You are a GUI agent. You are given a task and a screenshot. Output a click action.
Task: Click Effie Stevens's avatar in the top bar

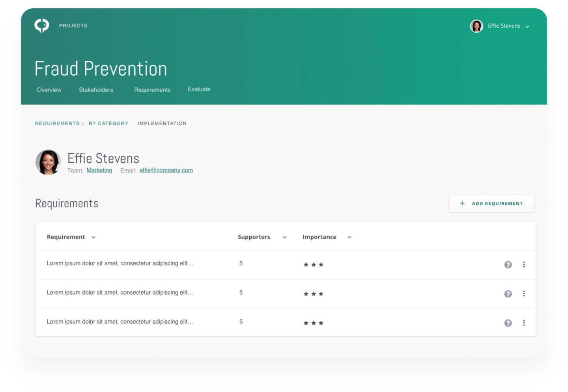(476, 26)
